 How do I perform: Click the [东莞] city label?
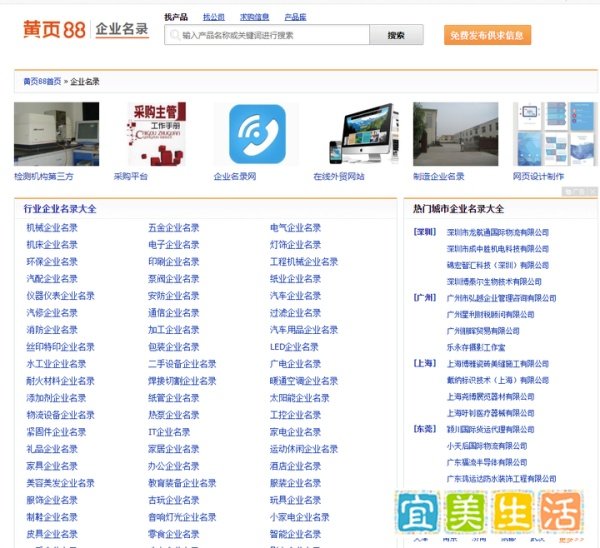point(425,429)
